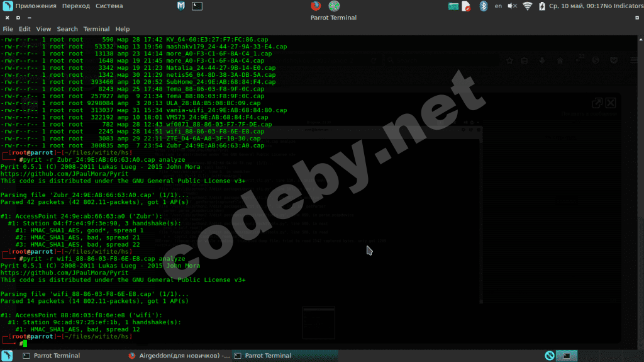Click the blue no-entry icon in bottom panel

click(x=550, y=356)
